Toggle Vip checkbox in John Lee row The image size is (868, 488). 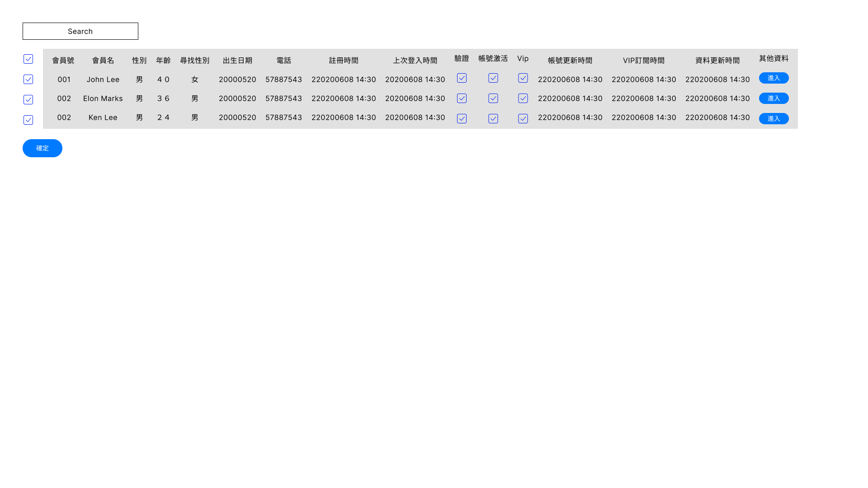(x=523, y=78)
